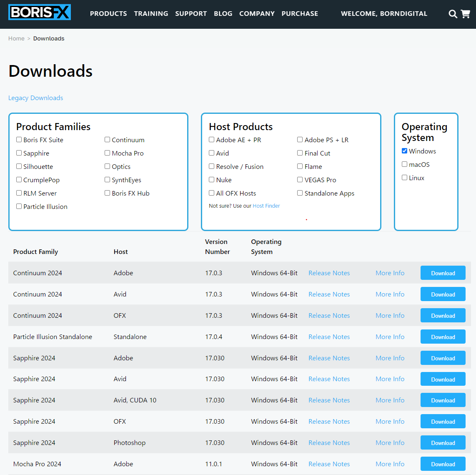Check the Particle Illusion checkbox
This screenshot has height=475, width=476.
pos(19,206)
